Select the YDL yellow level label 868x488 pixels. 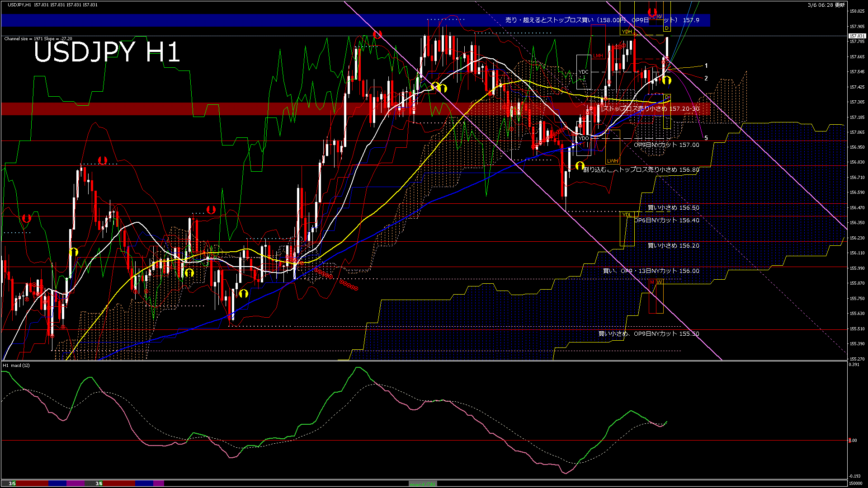[627, 215]
